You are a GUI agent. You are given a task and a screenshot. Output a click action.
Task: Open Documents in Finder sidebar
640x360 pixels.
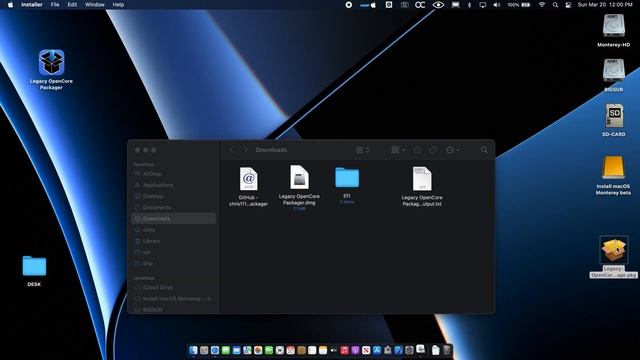[x=173, y=207]
